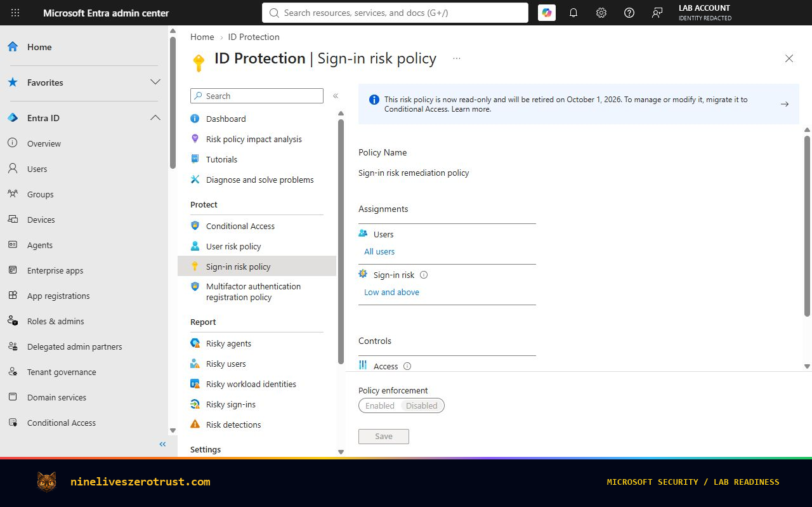Click the global search resources box

[x=395, y=13]
